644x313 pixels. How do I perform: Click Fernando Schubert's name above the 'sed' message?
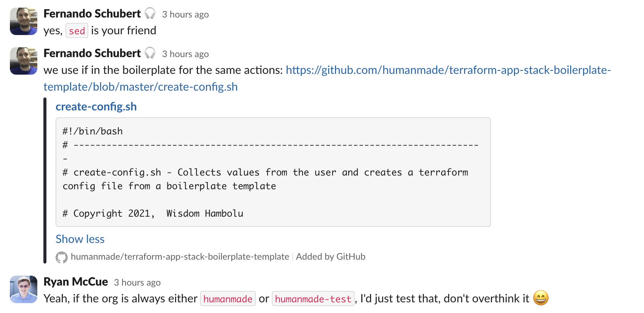(x=92, y=14)
